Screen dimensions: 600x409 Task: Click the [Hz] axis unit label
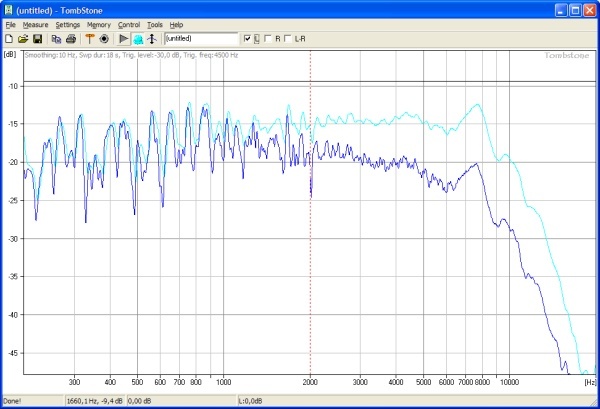coord(590,382)
